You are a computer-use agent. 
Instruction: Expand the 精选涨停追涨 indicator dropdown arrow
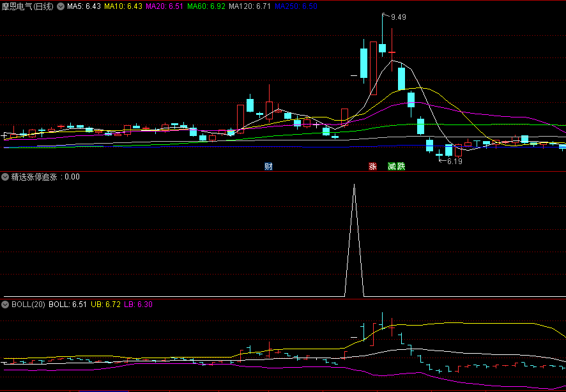5,177
